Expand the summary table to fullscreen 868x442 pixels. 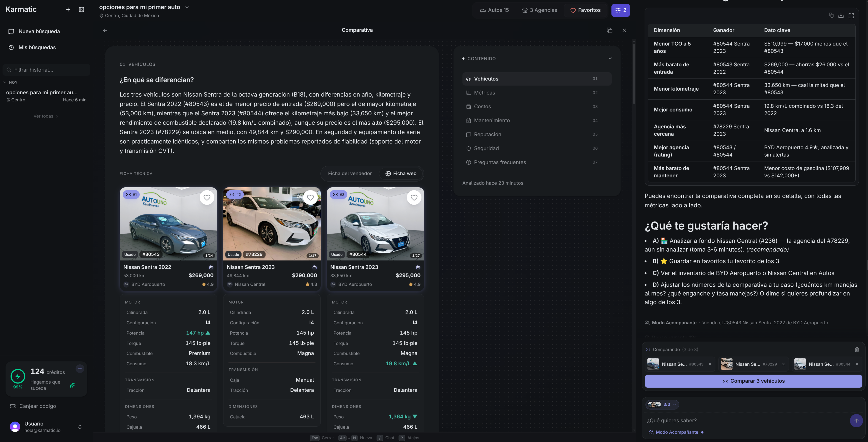coord(851,15)
